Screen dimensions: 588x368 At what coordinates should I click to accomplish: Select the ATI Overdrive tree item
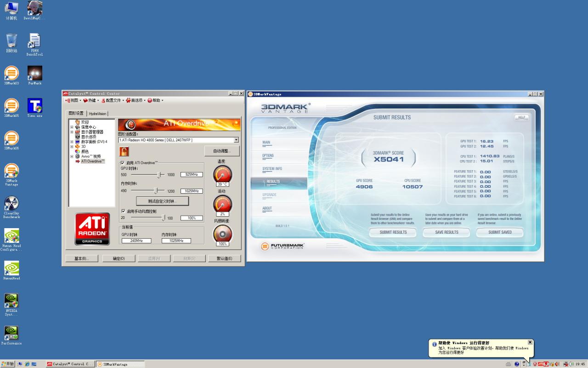coord(93,161)
